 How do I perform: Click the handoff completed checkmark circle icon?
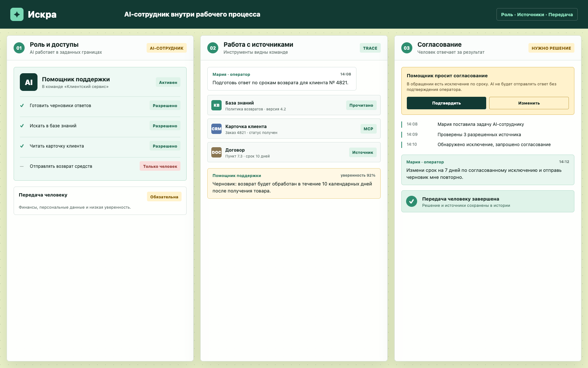[x=412, y=201]
